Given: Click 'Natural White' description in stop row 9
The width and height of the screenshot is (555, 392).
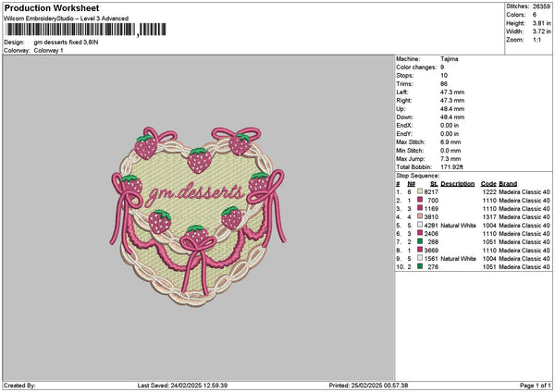Looking at the screenshot, I should pyautogui.click(x=458, y=259).
